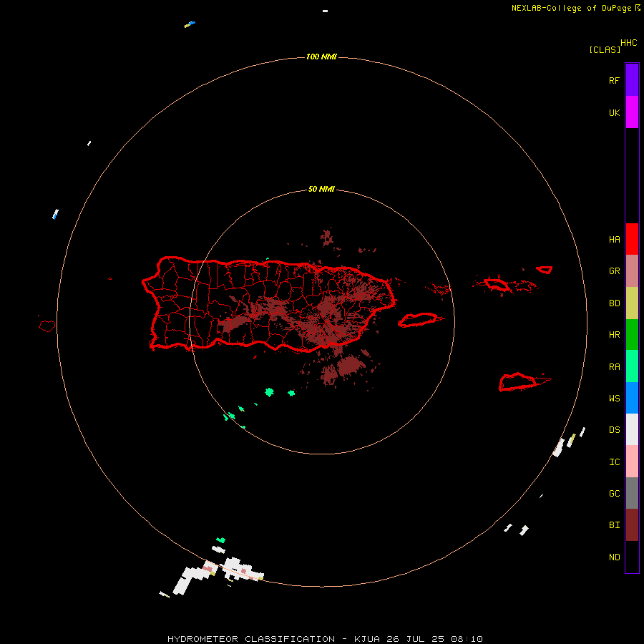The image size is (644, 644).
Task: Click the IC legend label
Action: [x=614, y=462]
